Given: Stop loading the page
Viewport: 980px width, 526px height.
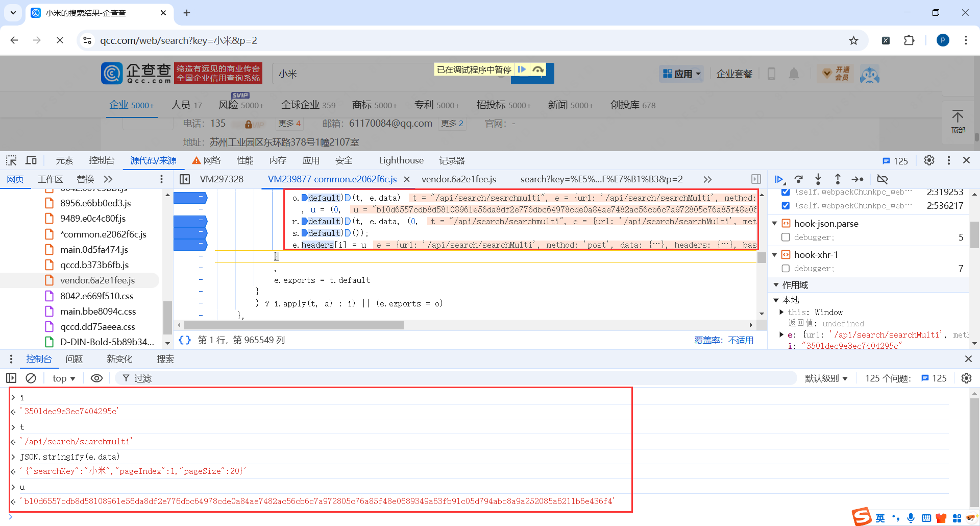Looking at the screenshot, I should [x=60, y=40].
